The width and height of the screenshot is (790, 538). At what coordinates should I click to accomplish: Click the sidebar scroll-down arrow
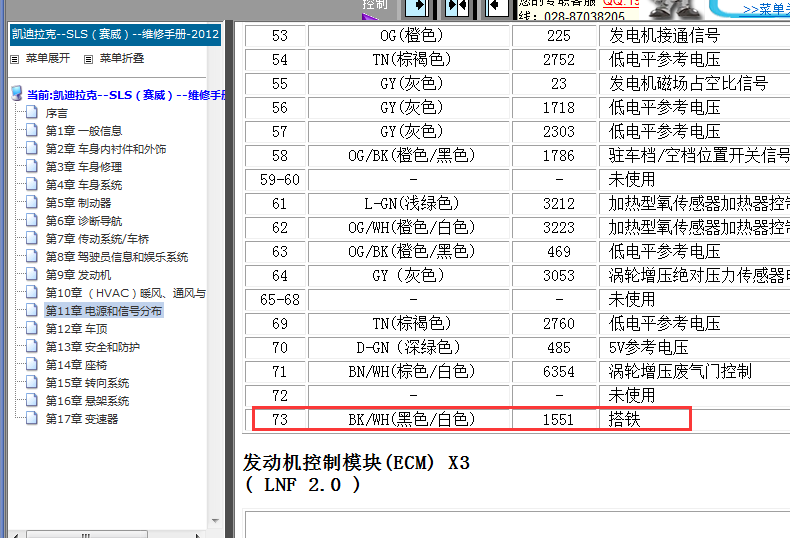tap(215, 521)
